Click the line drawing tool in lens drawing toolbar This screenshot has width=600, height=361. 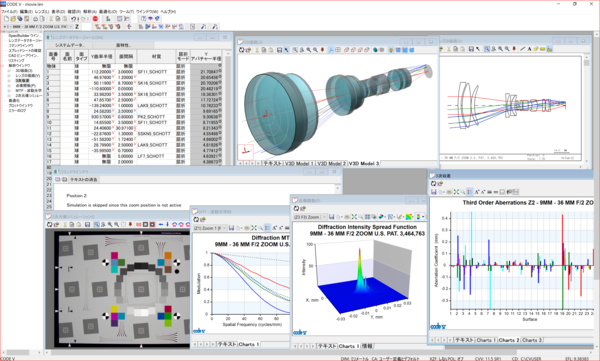click(x=523, y=49)
